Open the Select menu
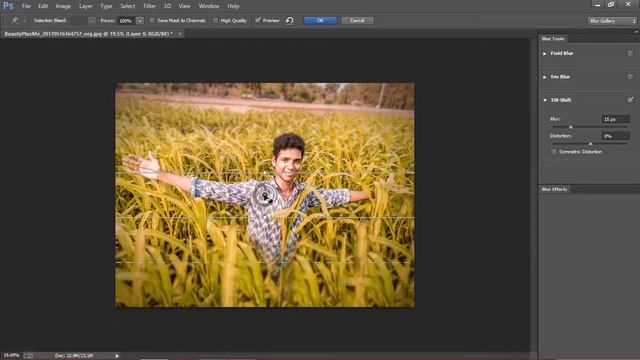This screenshot has width=640, height=360. coord(127,6)
